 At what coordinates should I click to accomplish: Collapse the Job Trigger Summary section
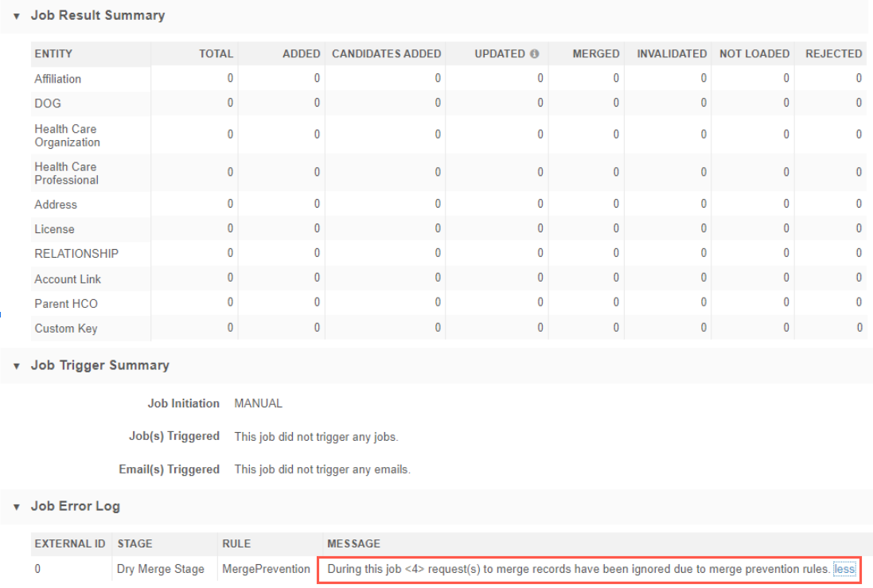(16, 366)
